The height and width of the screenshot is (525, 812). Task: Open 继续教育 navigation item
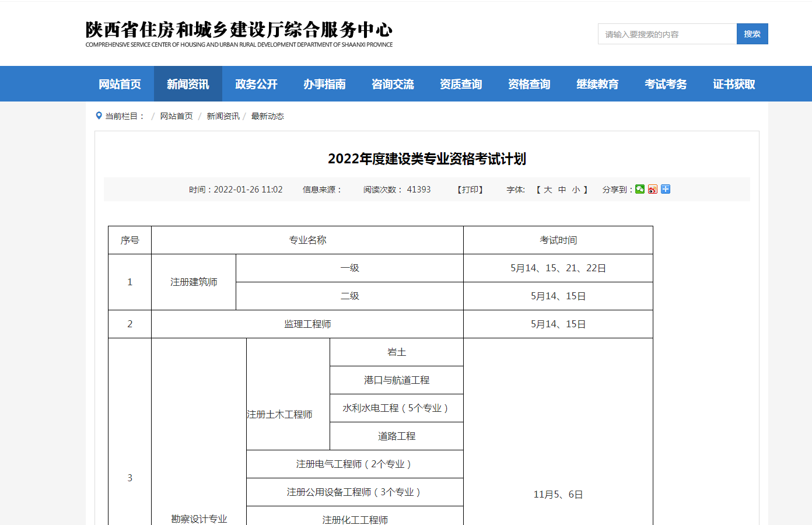597,84
